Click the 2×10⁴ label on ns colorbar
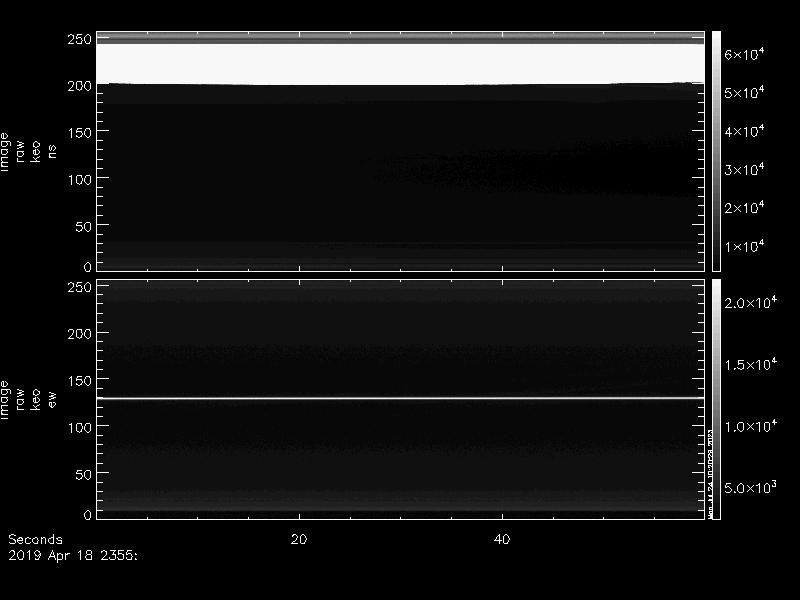Screen dimensions: 800x600 744,208
